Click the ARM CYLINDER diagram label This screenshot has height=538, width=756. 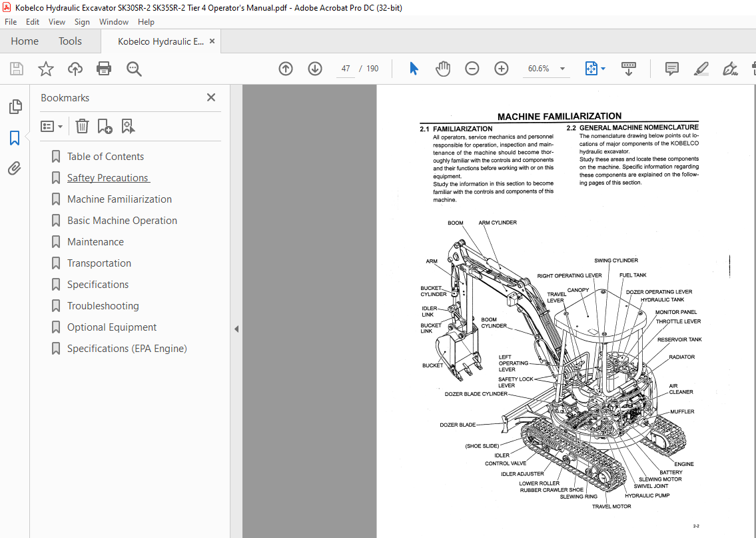pos(498,223)
